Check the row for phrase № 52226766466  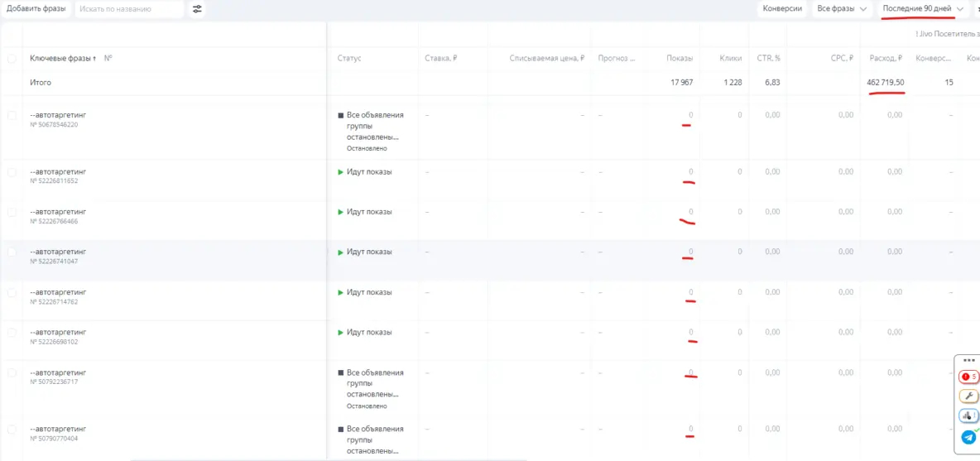click(x=12, y=213)
